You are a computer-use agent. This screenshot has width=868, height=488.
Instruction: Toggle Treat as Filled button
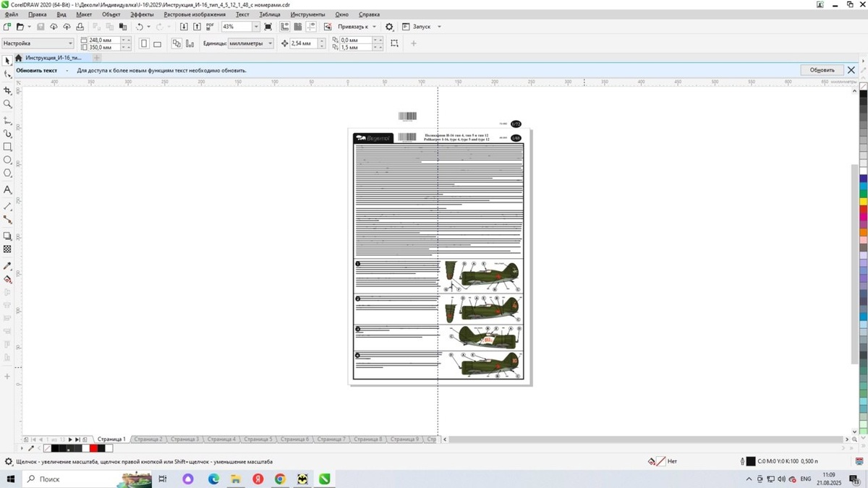pos(394,43)
